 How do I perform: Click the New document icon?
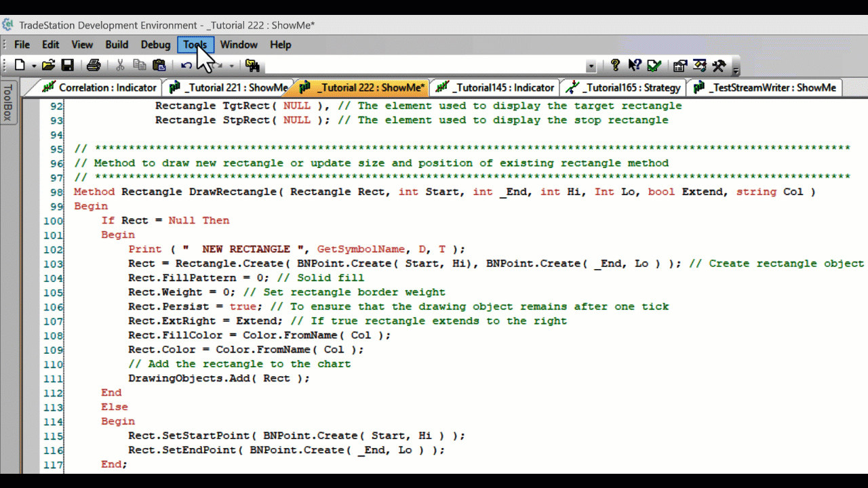(20, 66)
